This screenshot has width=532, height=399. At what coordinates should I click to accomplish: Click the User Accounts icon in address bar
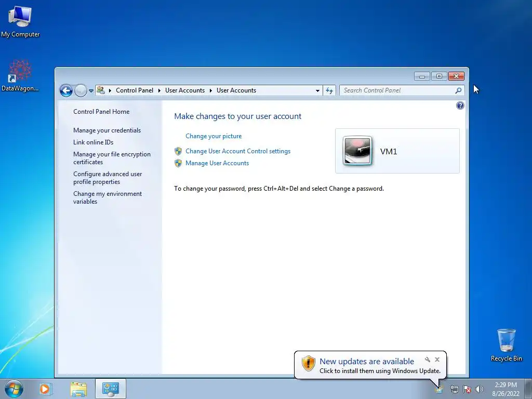(100, 90)
